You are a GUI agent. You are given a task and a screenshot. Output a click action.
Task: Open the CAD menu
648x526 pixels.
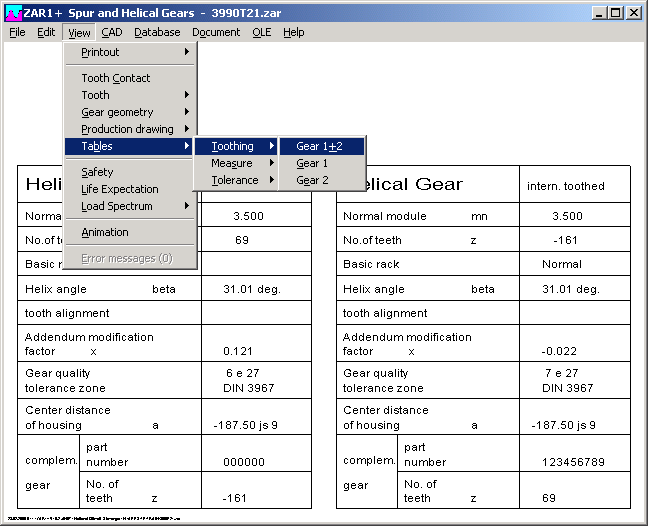point(111,32)
